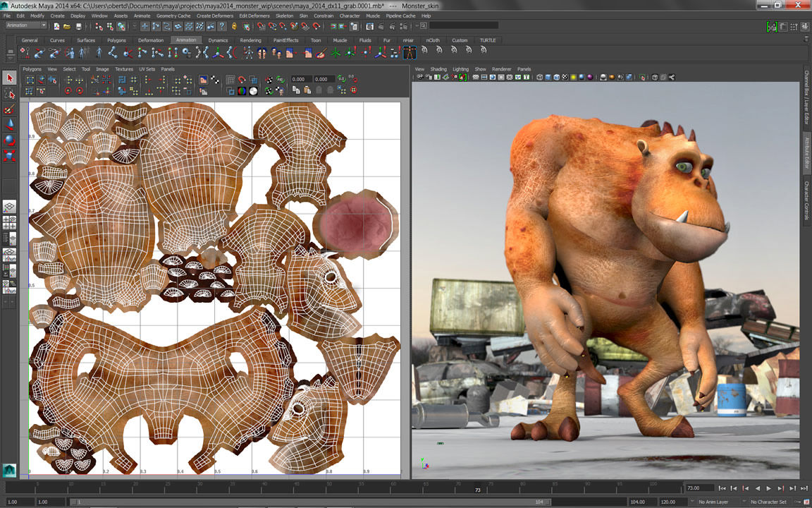Toggle Auto Keyframe with the red key icon
Viewport: 812px width, 508px height.
pyautogui.click(x=799, y=501)
